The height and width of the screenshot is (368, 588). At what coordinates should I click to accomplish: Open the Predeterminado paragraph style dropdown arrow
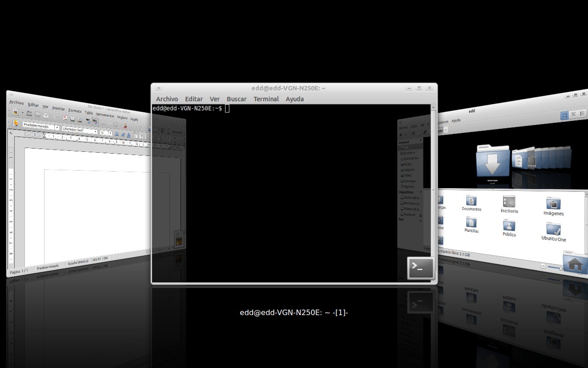tap(57, 127)
